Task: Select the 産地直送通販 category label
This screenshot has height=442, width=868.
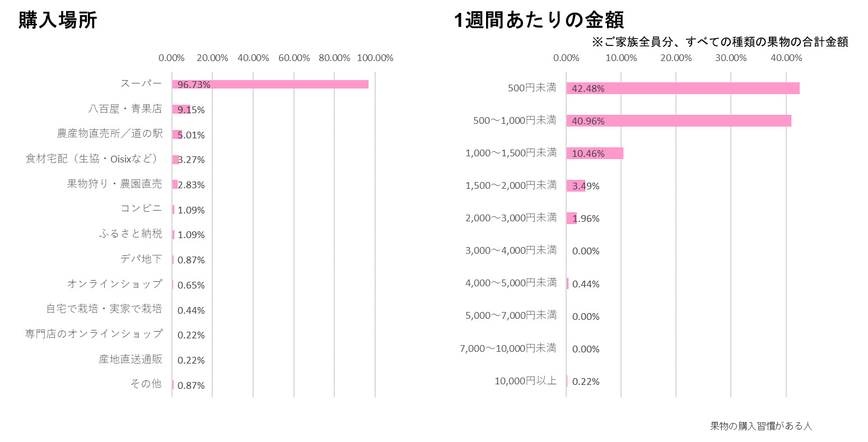Action: (x=130, y=360)
